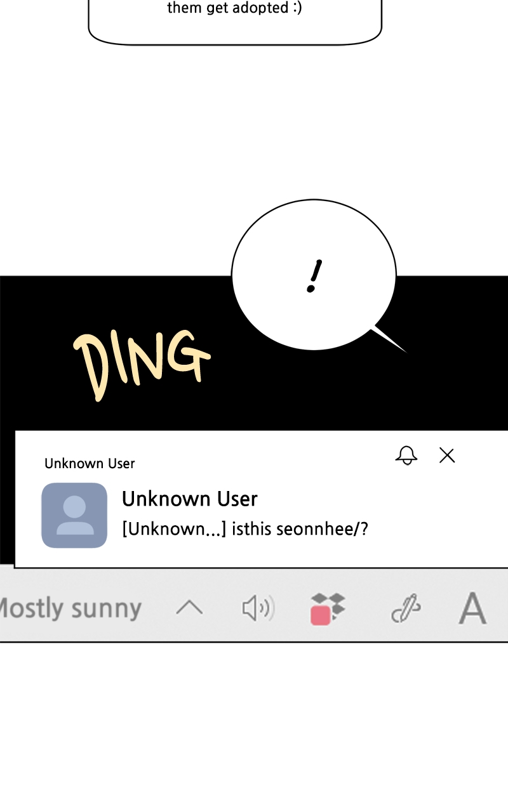Open the message "isthis seonnhee/?"
Image resolution: width=508 pixels, height=812 pixels.
tap(245, 528)
